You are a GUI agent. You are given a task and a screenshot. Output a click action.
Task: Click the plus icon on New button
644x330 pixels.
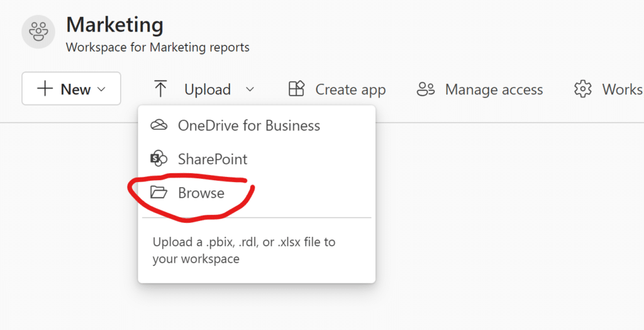45,89
